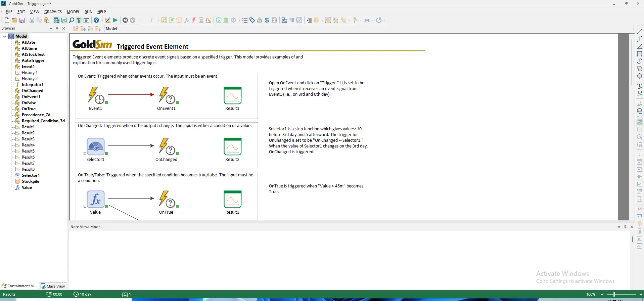Click the OnChanged element on canvas
The height and width of the screenshot is (301, 644).
(167, 146)
